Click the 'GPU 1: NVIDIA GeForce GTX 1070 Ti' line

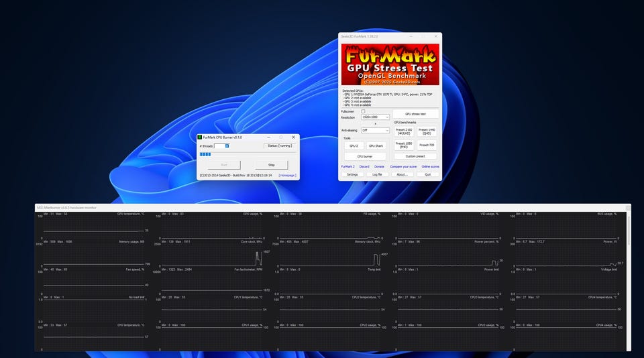coord(387,95)
